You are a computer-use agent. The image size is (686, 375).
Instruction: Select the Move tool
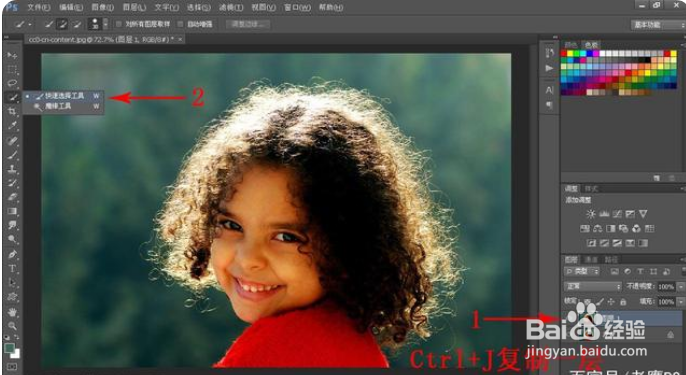point(12,55)
